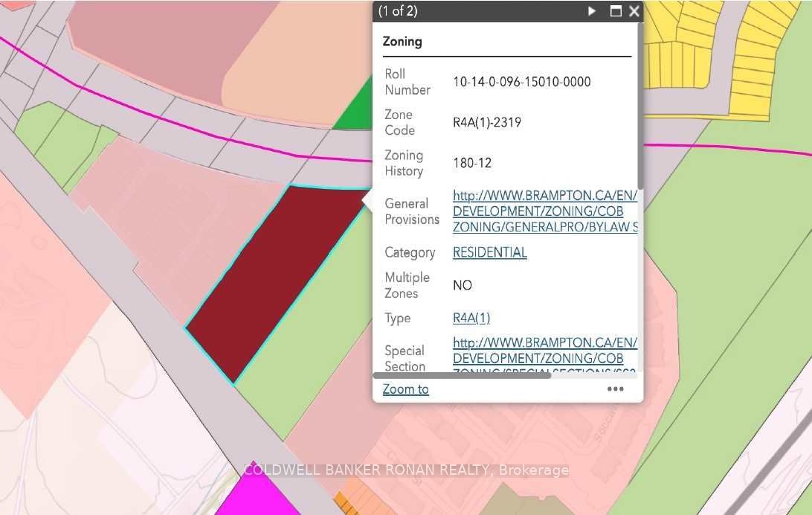Screen dimensions: 812x515
Task: Click the (1 of 2) popup counter
Action: 398,11
